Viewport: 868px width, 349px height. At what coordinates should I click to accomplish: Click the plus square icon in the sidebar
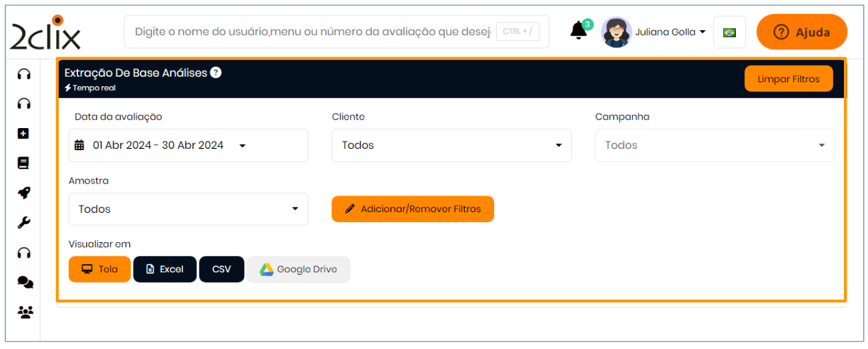click(x=23, y=133)
